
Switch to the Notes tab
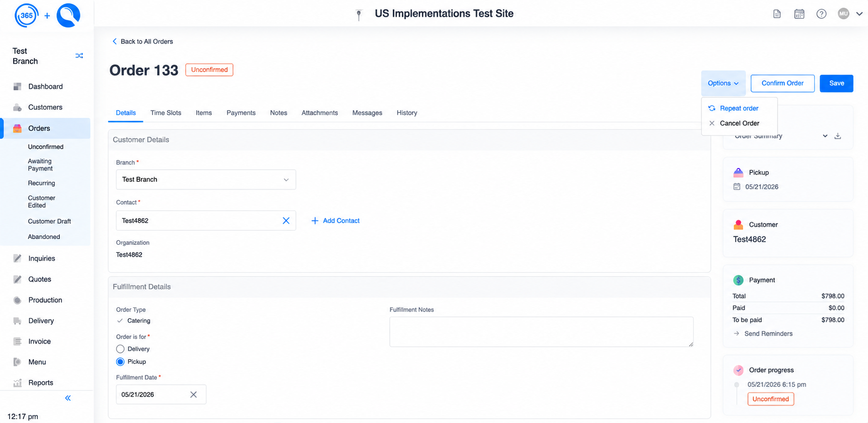pos(278,113)
